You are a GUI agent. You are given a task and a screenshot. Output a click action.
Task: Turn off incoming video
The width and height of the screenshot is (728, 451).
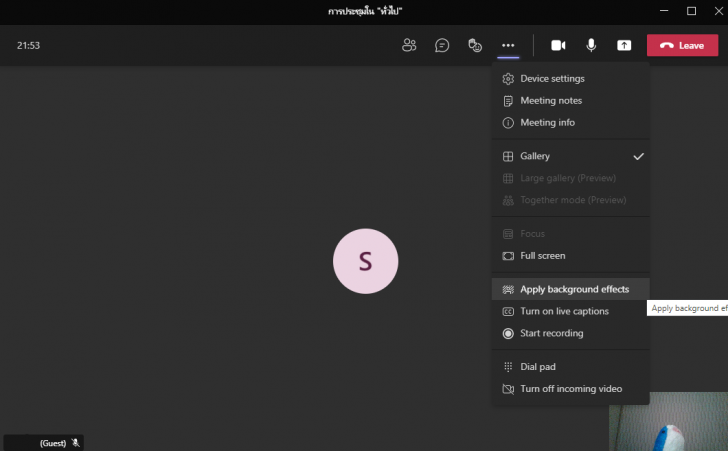[571, 388]
